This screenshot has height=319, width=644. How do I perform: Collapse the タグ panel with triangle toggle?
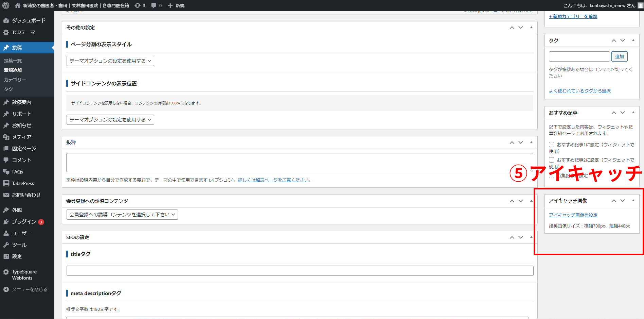click(x=633, y=40)
